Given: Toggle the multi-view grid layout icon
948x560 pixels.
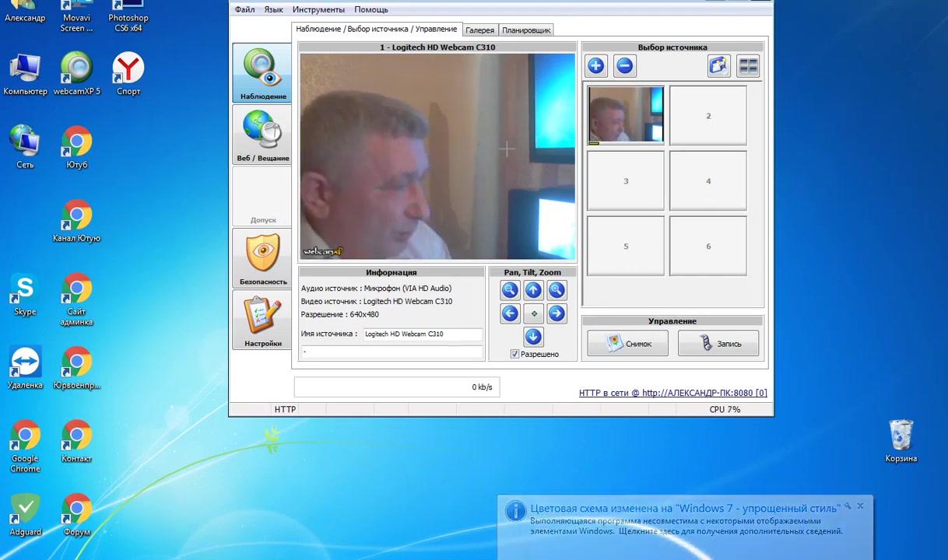Looking at the screenshot, I should (x=748, y=66).
